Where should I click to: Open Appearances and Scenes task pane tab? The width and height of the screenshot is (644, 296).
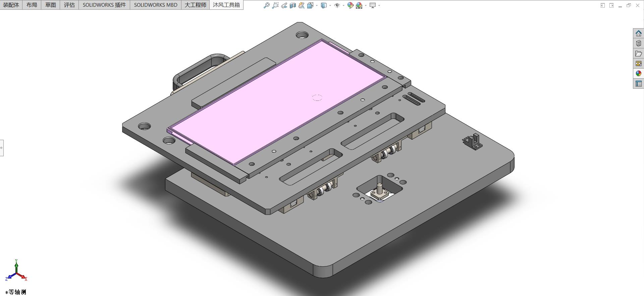pyautogui.click(x=639, y=74)
